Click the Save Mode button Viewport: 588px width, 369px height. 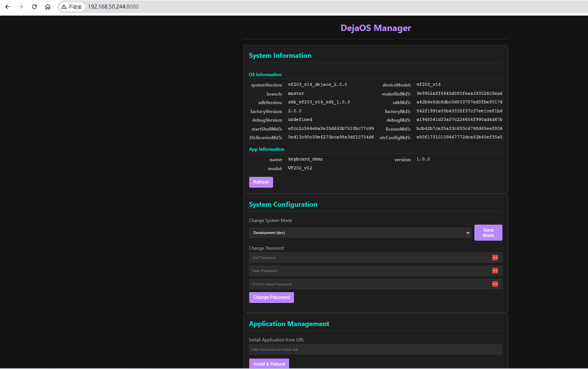488,233
